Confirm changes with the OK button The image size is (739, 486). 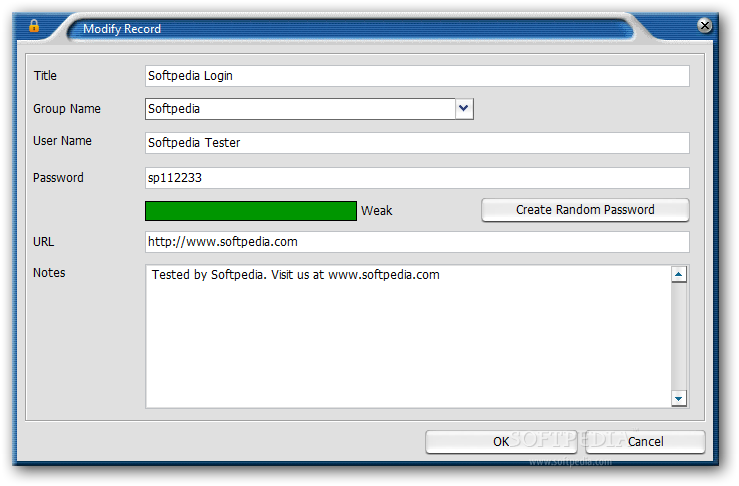coord(501,442)
